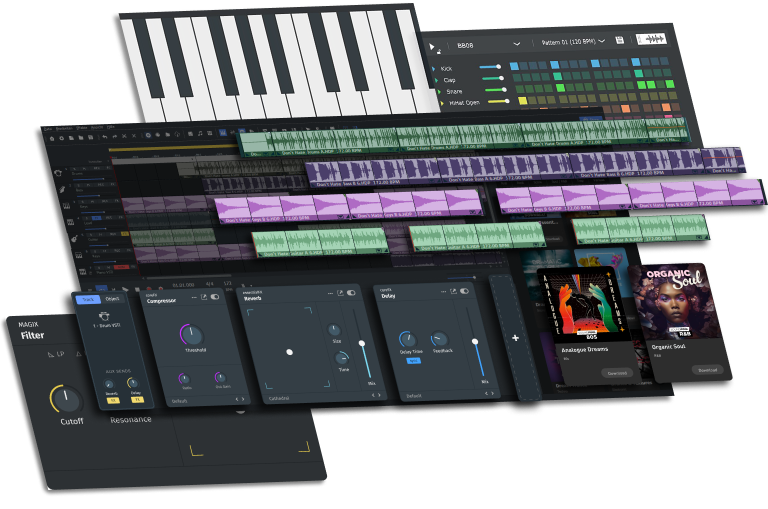Open the Delay pop-out window icon
The height and width of the screenshot is (509, 768).
(x=453, y=291)
